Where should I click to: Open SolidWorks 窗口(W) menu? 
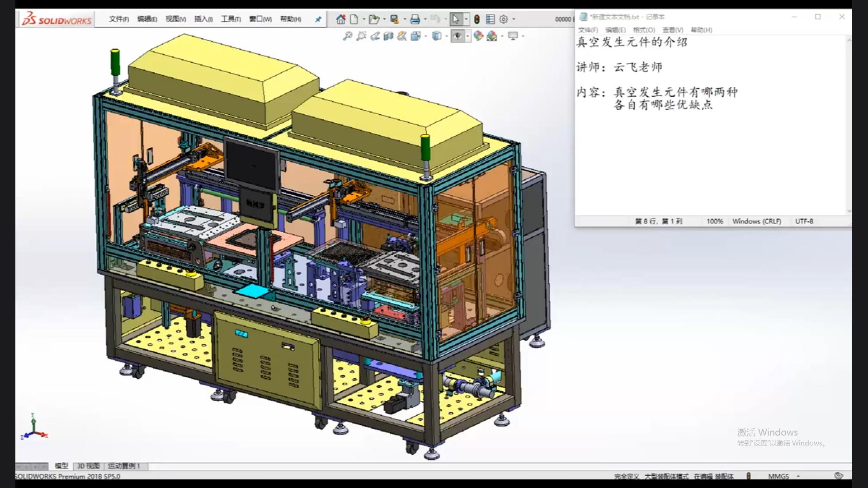[x=260, y=19]
